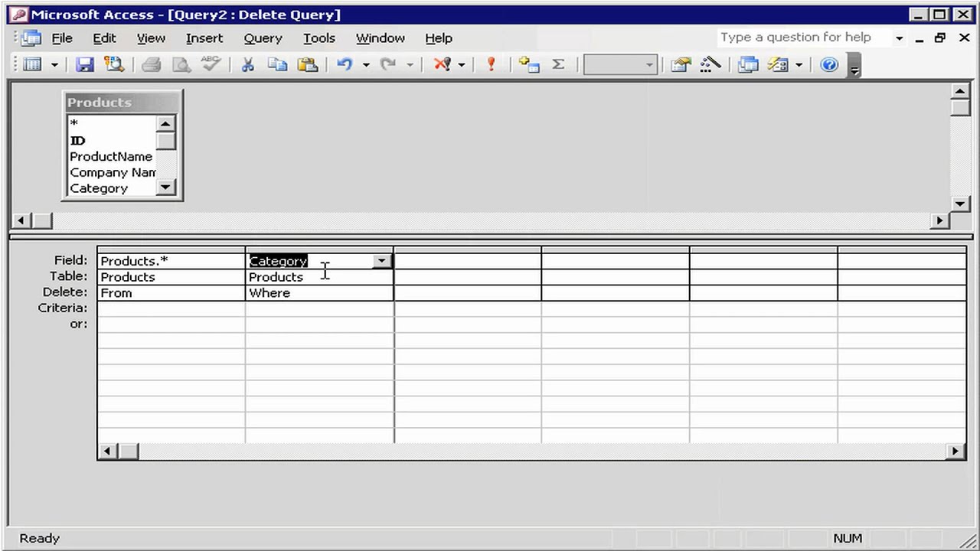This screenshot has height=551, width=980.
Task: Save the query with the floppy disk icon
Action: [x=84, y=65]
